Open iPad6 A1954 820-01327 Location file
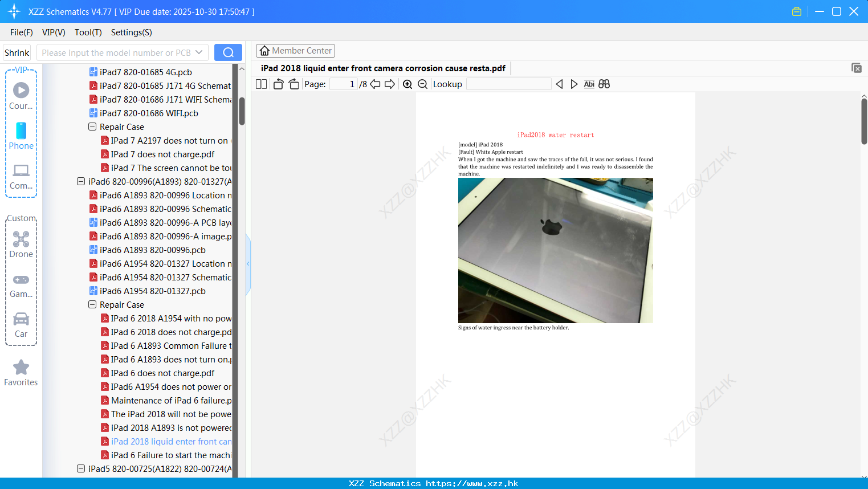 click(160, 264)
